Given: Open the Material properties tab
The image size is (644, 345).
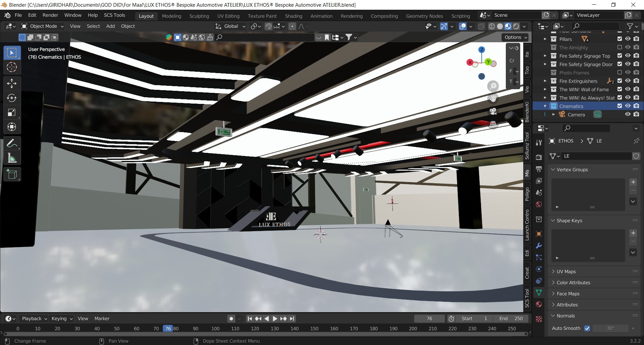Looking at the screenshot, I should click(539, 304).
